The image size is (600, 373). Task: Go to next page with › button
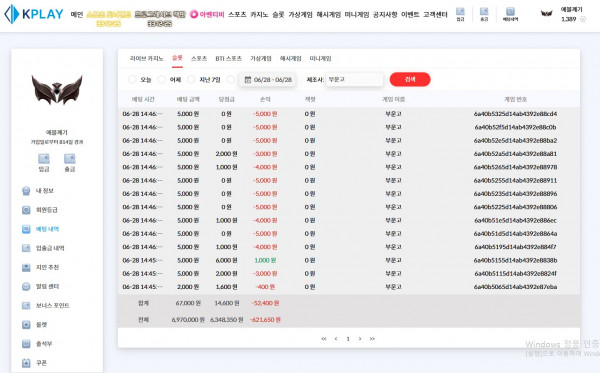360,339
